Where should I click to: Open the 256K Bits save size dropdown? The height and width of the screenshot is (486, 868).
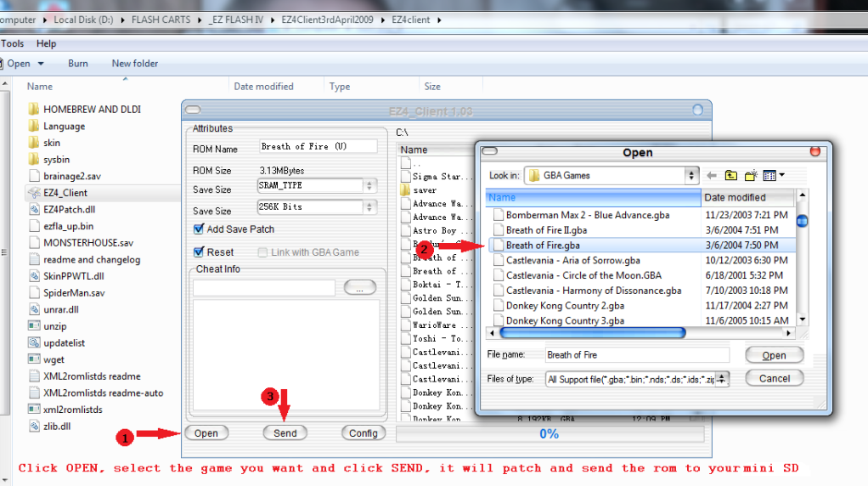point(369,207)
